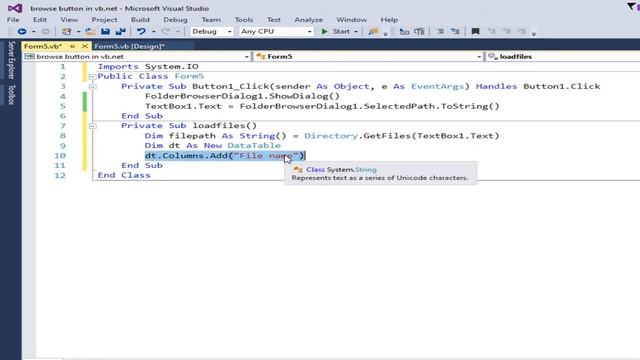Comment out the selected lines
This screenshot has height=360, width=640.
click(440, 31)
